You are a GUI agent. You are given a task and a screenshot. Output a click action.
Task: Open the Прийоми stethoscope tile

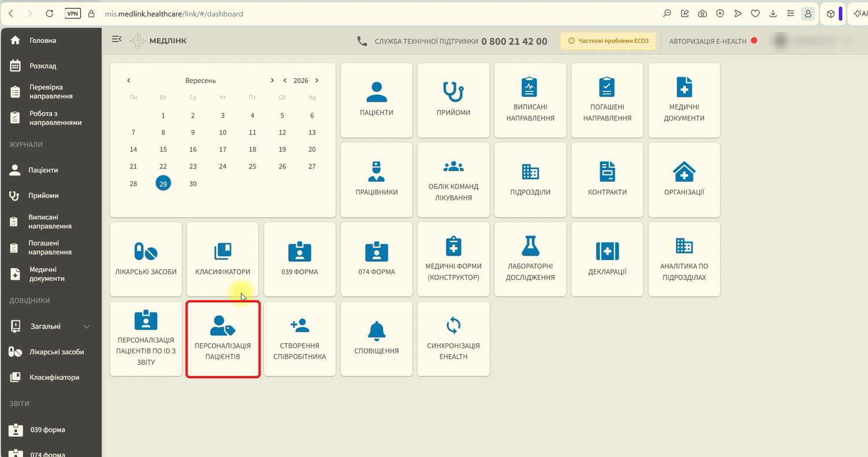[453, 100]
